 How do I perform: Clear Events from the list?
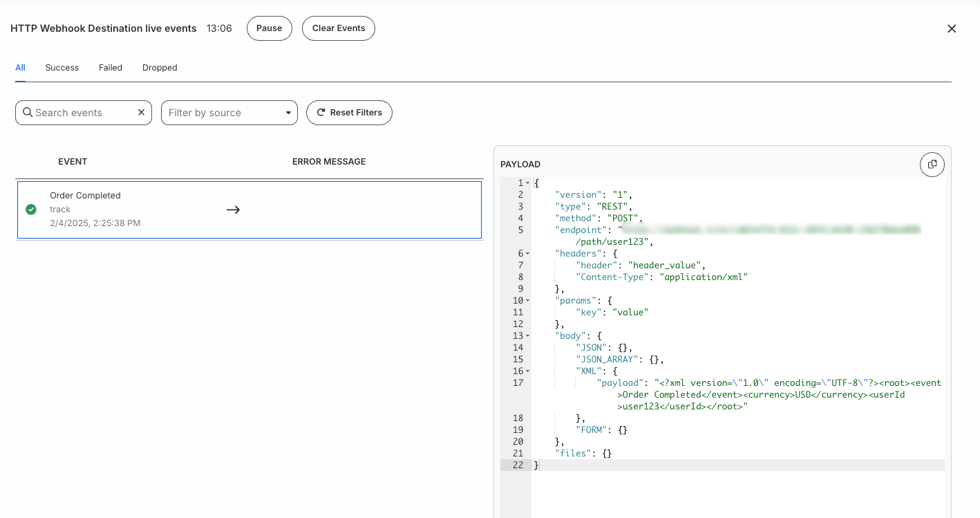point(339,28)
